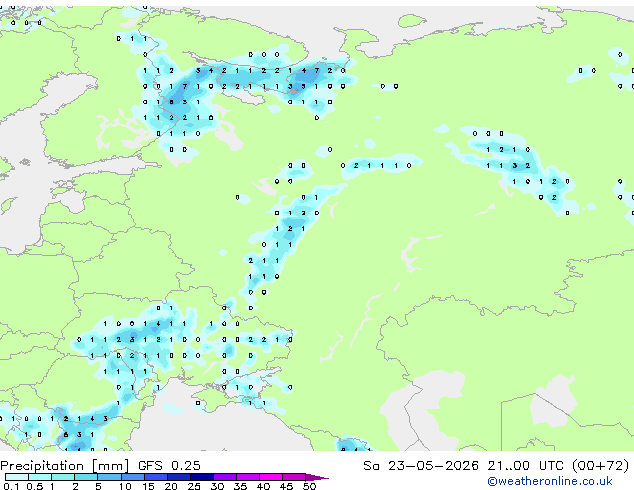Click the legend label '10'
This screenshot has height=490, width=634.
coord(125,486)
